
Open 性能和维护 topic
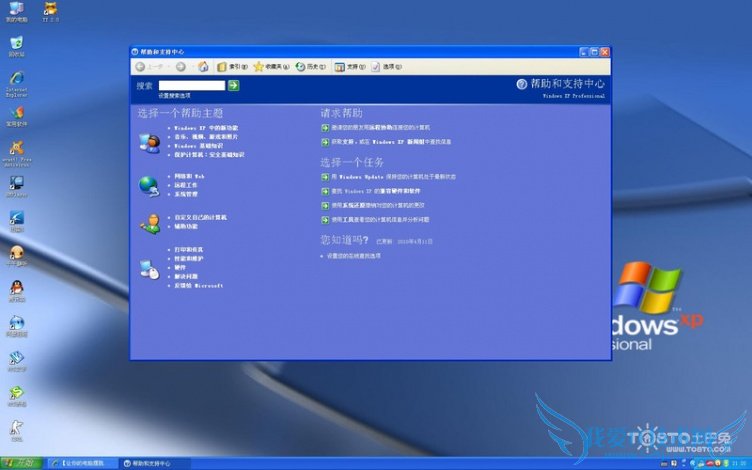[x=188, y=258]
